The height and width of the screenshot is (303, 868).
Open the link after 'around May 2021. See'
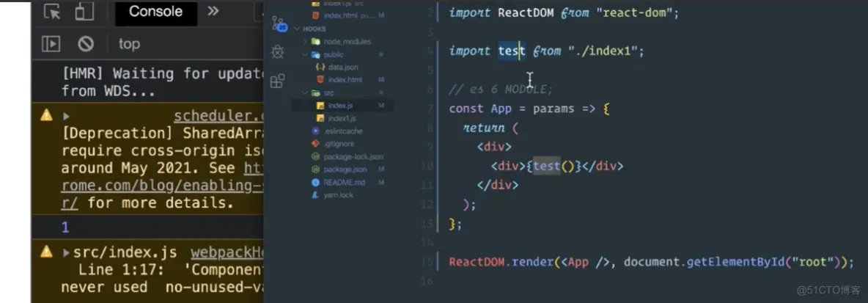[x=252, y=168]
